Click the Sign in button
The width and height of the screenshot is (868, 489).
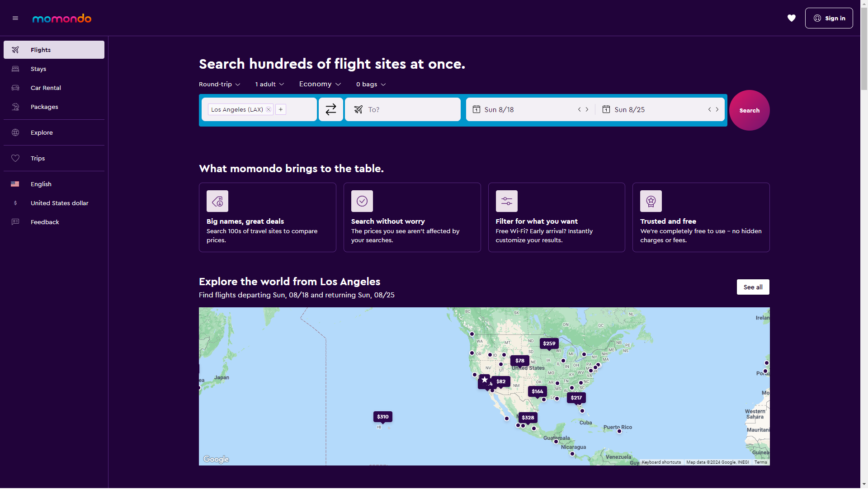coord(829,18)
